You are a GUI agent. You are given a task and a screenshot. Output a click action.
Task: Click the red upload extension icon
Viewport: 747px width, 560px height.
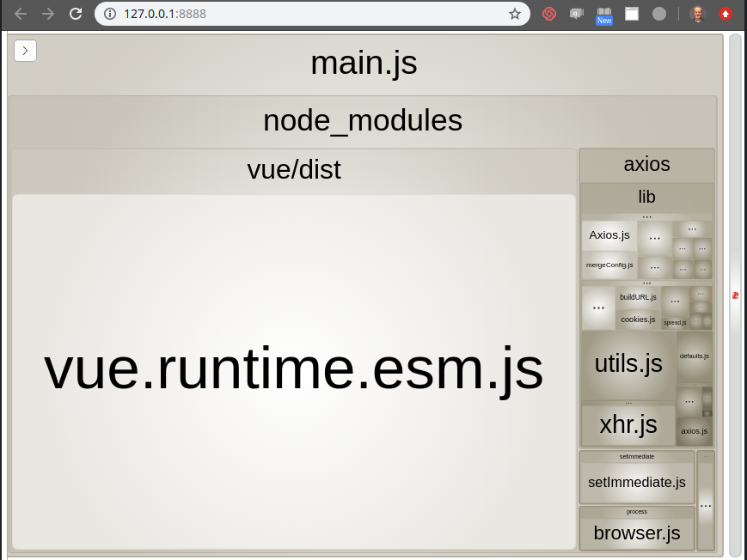click(726, 14)
